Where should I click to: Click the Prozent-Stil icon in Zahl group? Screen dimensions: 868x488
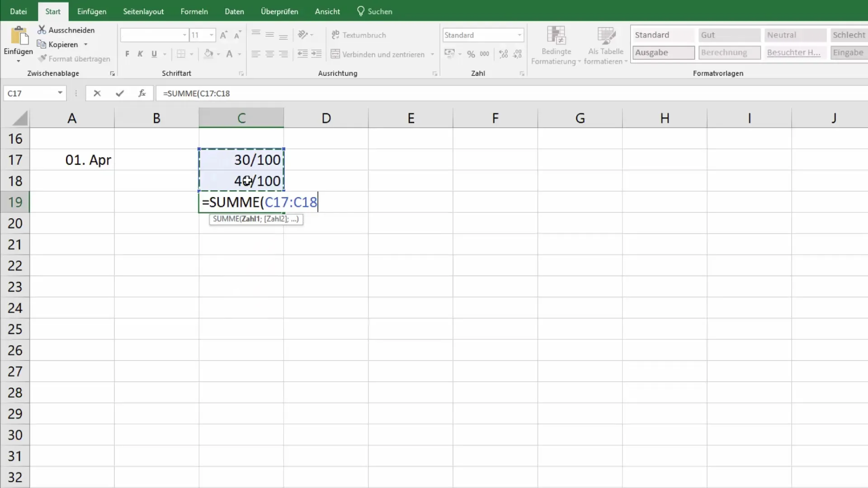(x=471, y=54)
